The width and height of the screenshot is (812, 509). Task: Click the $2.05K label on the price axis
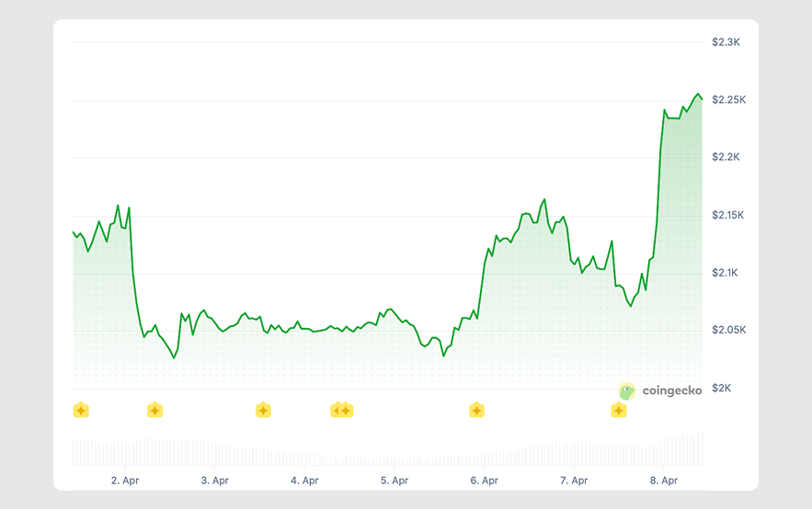(x=728, y=330)
